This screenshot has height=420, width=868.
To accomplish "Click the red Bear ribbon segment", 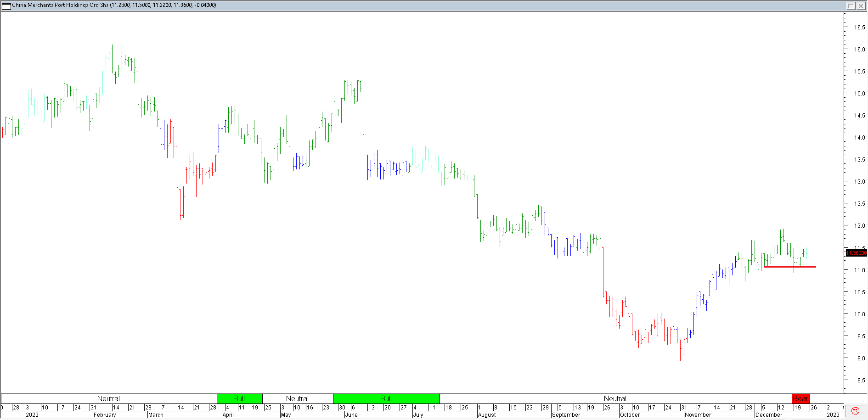I will coord(800,398).
